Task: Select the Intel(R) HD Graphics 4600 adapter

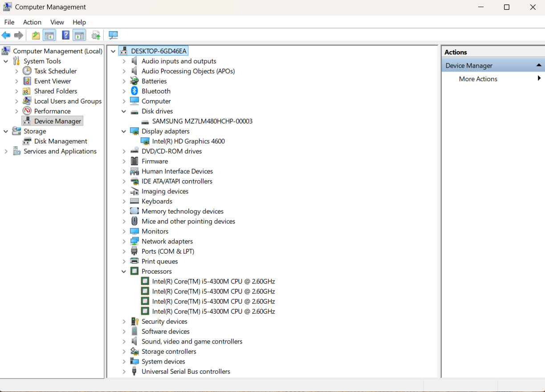Action: pyautogui.click(x=188, y=141)
